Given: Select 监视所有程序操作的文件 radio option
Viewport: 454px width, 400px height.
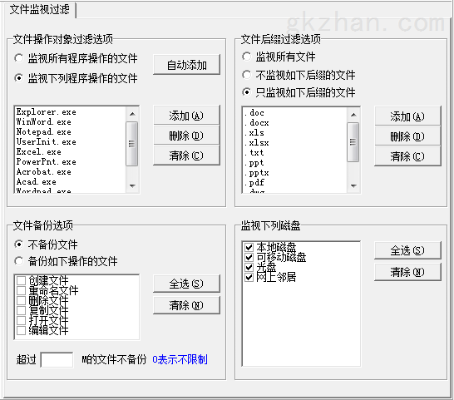Looking at the screenshot, I should [19, 58].
